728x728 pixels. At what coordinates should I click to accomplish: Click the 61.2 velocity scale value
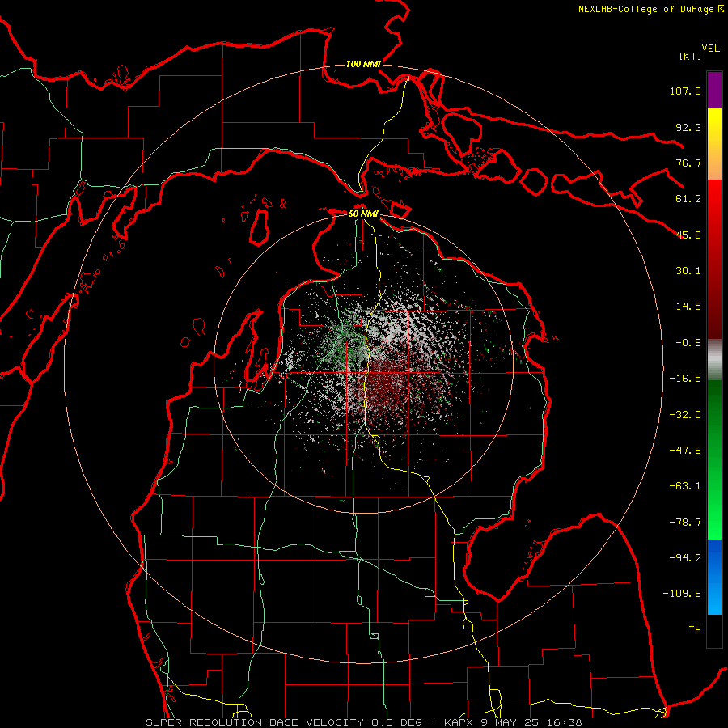pyautogui.click(x=688, y=199)
